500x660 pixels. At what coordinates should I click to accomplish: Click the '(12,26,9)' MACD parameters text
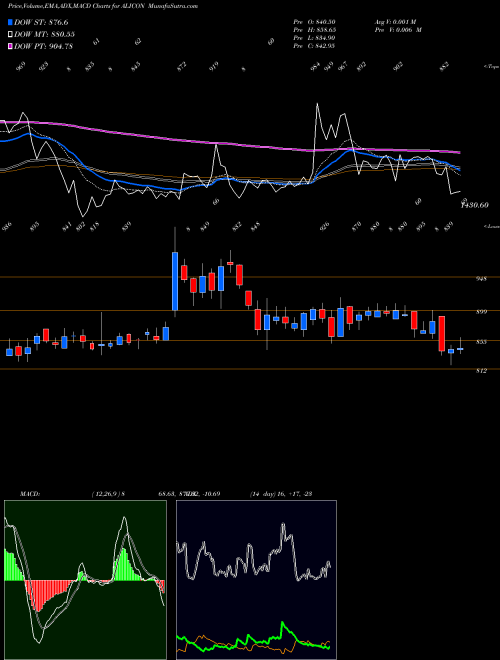pyautogui.click(x=106, y=494)
